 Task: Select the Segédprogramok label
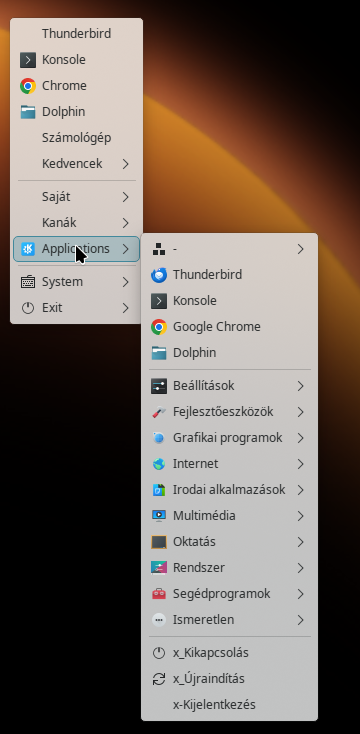pyautogui.click(x=222, y=594)
